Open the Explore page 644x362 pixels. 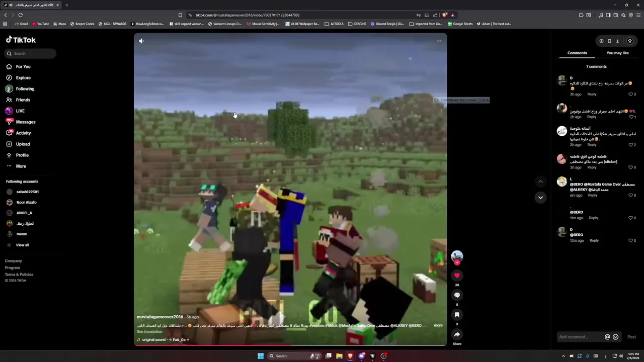(23, 78)
